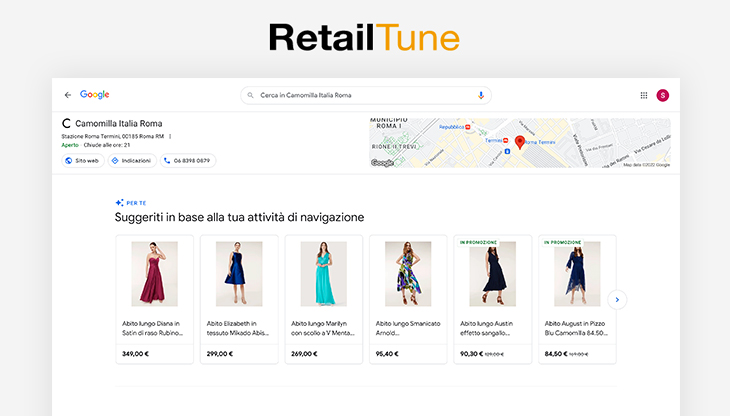Click the Termini metro marker on map
Viewport: 730px width, 416px height.
[505, 140]
